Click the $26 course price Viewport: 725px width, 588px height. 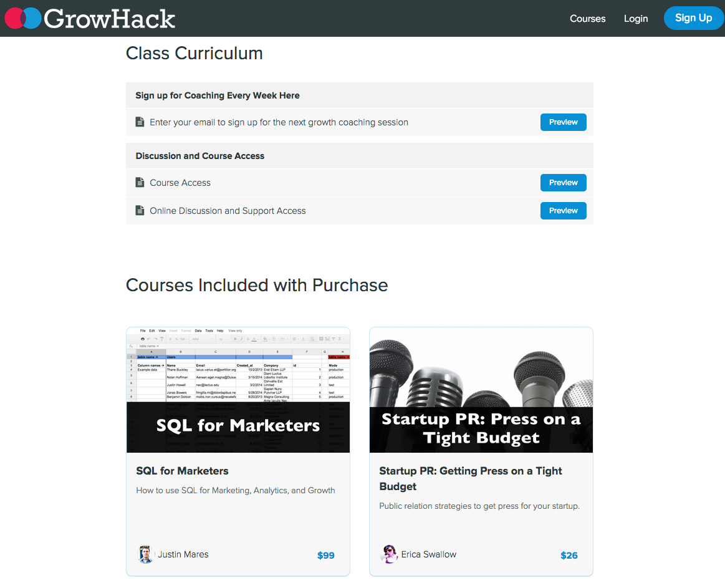tap(569, 555)
